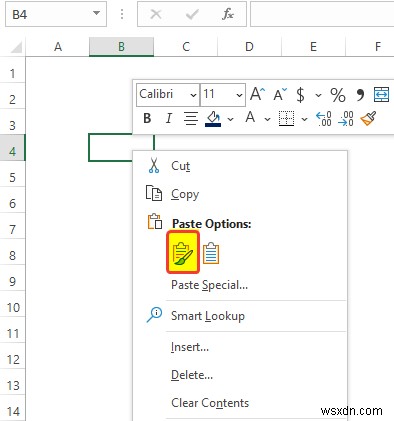Choose Smart Lookup in context menu
The width and height of the screenshot is (394, 421).
(240, 315)
